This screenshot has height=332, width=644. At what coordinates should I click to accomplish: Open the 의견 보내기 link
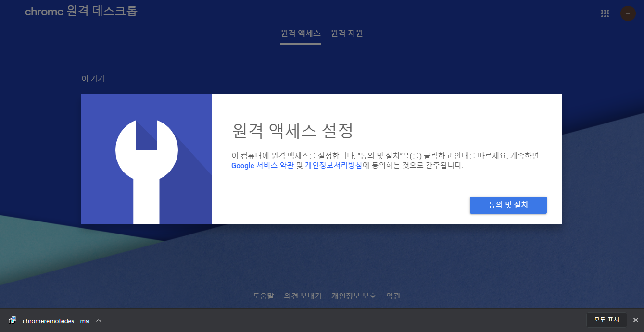(x=303, y=296)
